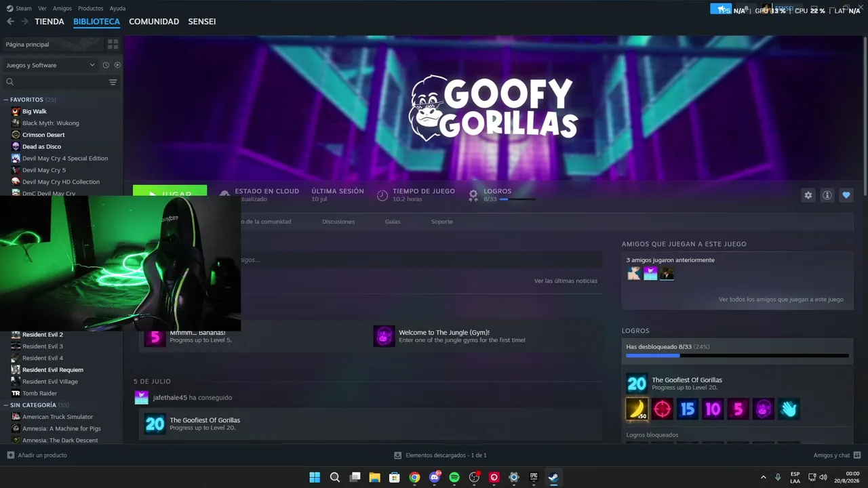Select Resident Evil Requiem in library
Image resolution: width=868 pixels, height=488 pixels.
click(x=52, y=370)
